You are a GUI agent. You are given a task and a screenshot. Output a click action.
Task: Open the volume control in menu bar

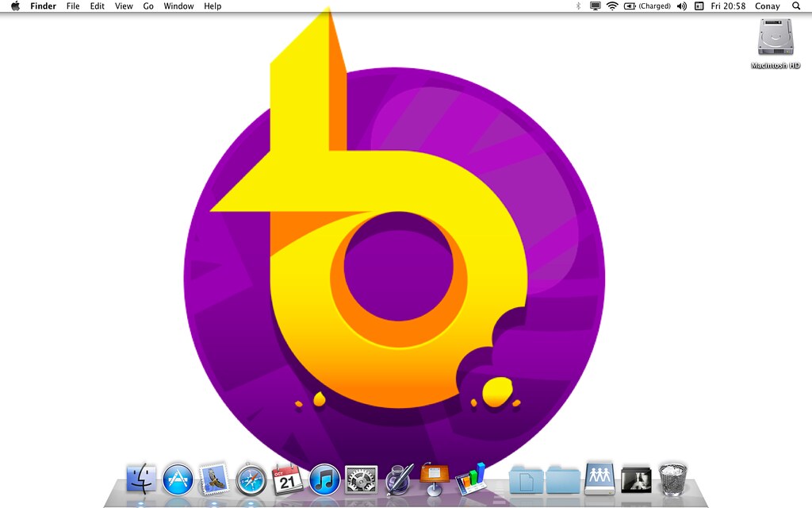pyautogui.click(x=682, y=6)
